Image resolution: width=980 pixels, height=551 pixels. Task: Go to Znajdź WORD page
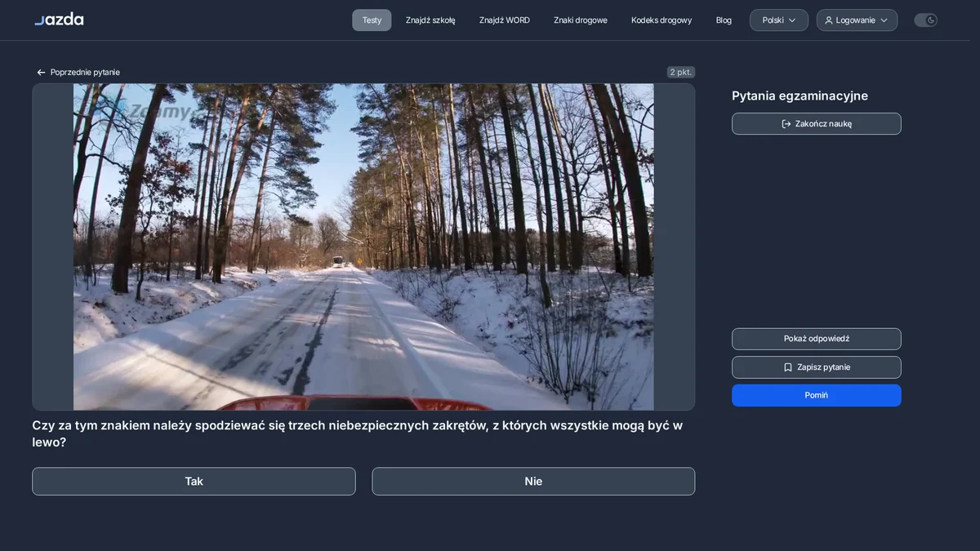505,20
